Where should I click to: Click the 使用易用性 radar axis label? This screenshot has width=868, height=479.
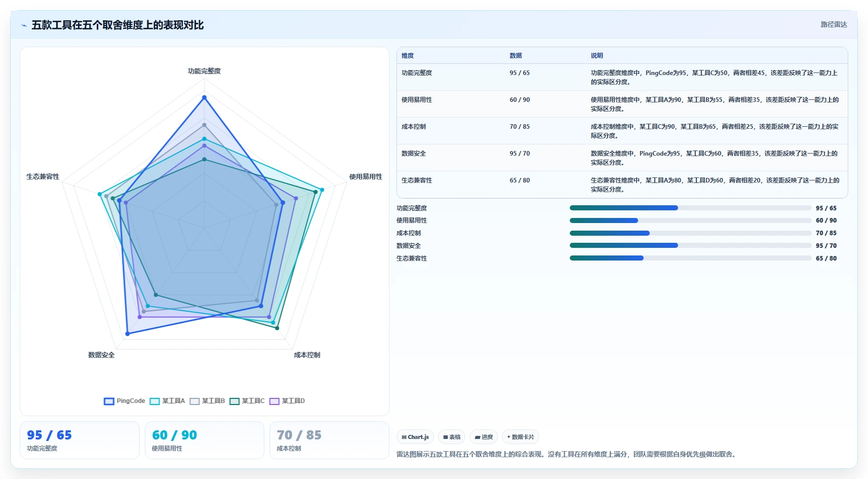[366, 176]
